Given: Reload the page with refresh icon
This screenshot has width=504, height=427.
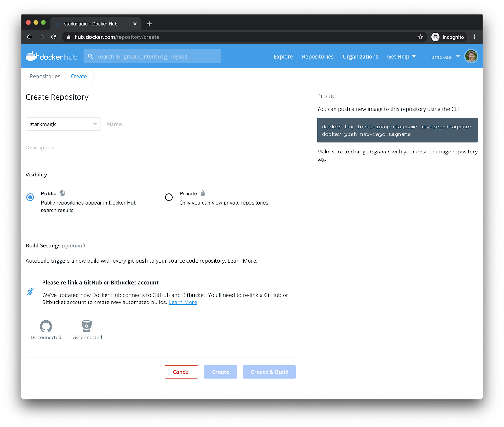Looking at the screenshot, I should tap(54, 37).
